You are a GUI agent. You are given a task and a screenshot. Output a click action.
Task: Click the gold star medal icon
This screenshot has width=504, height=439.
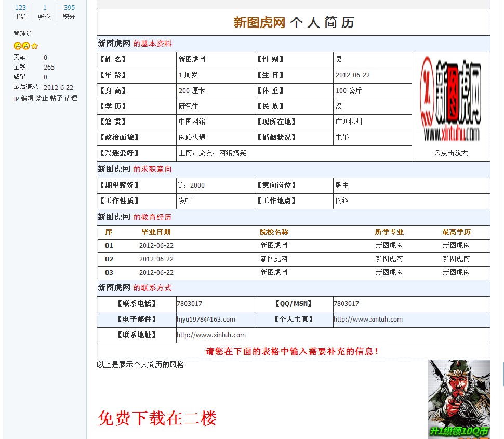coord(34,46)
